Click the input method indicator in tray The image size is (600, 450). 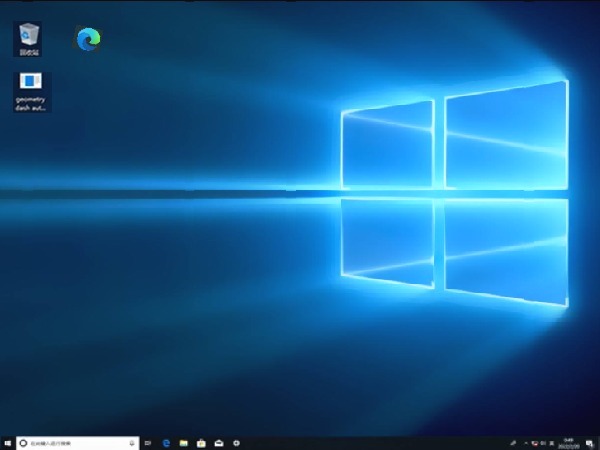coord(551,443)
